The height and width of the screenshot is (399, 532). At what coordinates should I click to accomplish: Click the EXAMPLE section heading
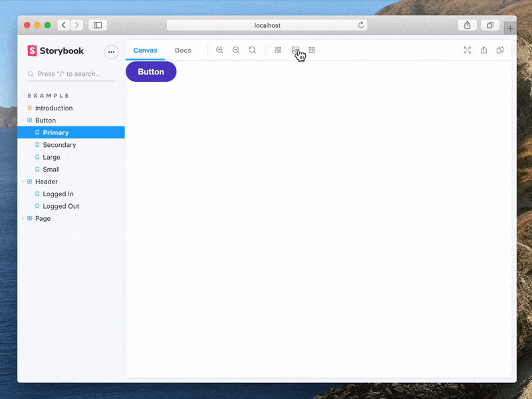click(x=49, y=96)
